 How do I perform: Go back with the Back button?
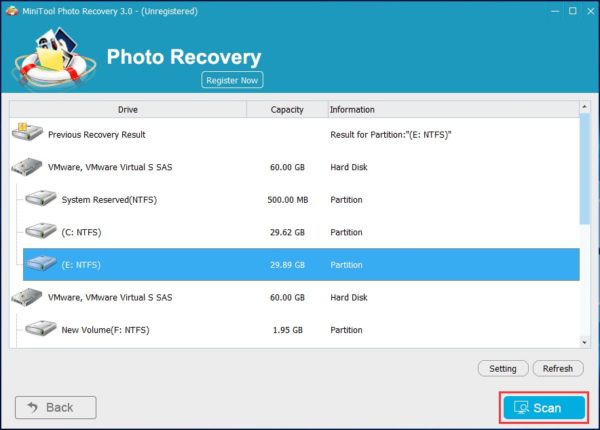(55, 407)
